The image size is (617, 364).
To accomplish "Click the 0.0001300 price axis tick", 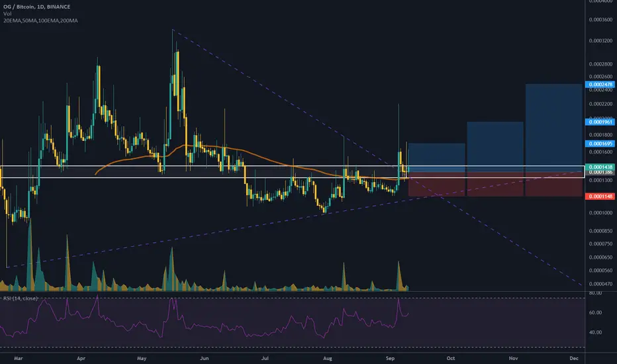I will click(600, 181).
